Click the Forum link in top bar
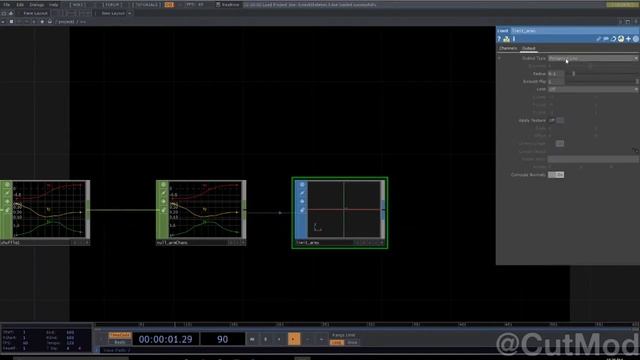 [112, 4]
